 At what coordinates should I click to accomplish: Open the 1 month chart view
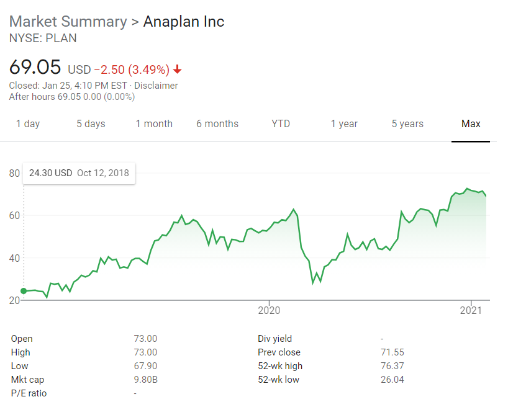[154, 123]
